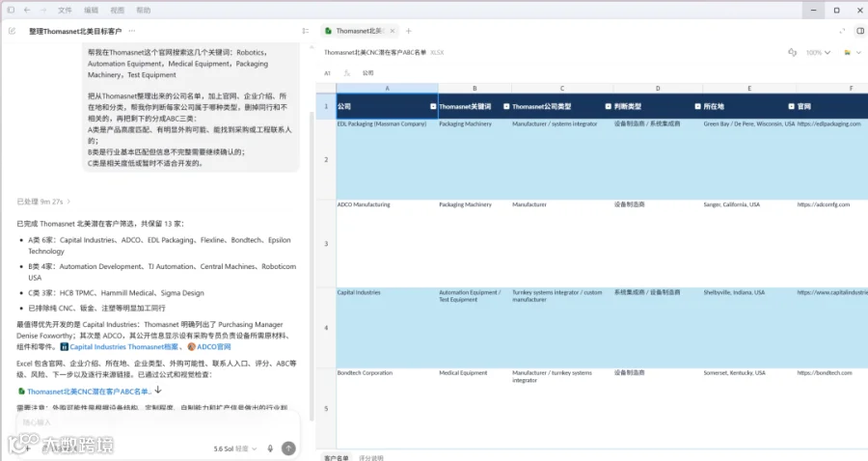Add a new tab with plus icon

(409, 31)
